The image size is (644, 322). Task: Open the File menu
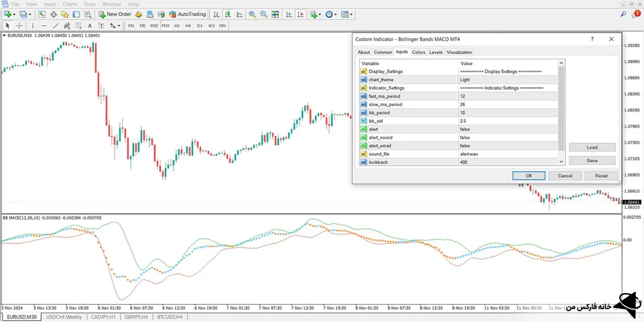click(15, 4)
